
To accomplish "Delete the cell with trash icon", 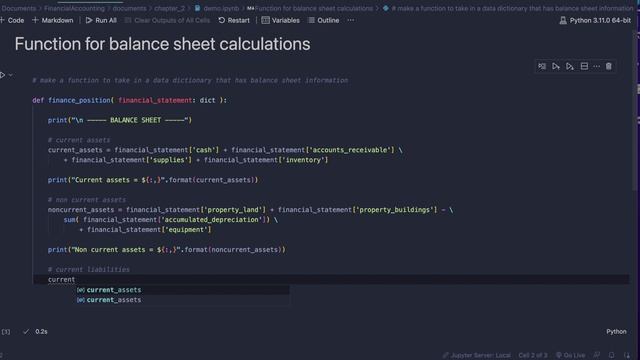I will click(609, 66).
